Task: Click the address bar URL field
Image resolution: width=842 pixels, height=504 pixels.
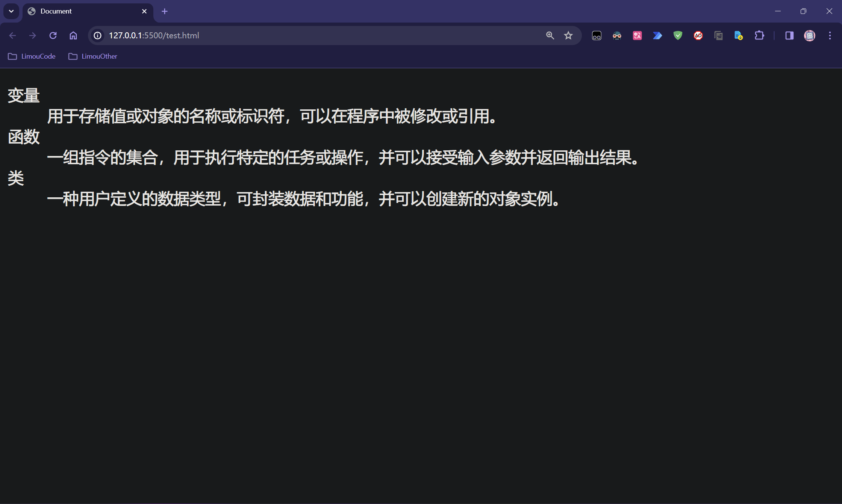Action: pos(301,35)
